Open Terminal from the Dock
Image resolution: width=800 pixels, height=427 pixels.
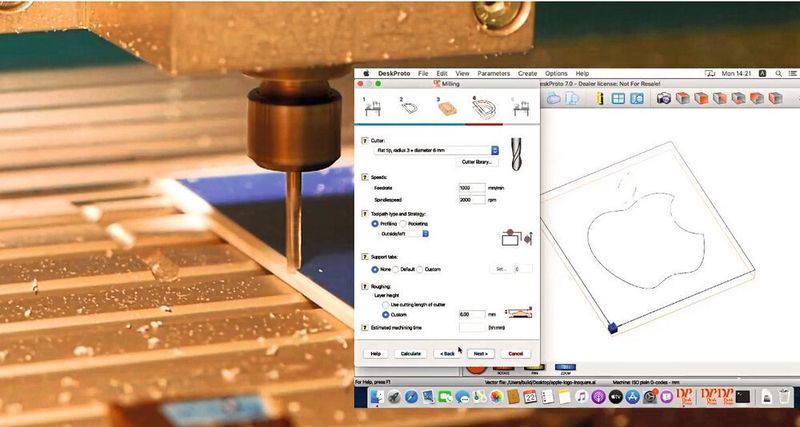tap(743, 397)
